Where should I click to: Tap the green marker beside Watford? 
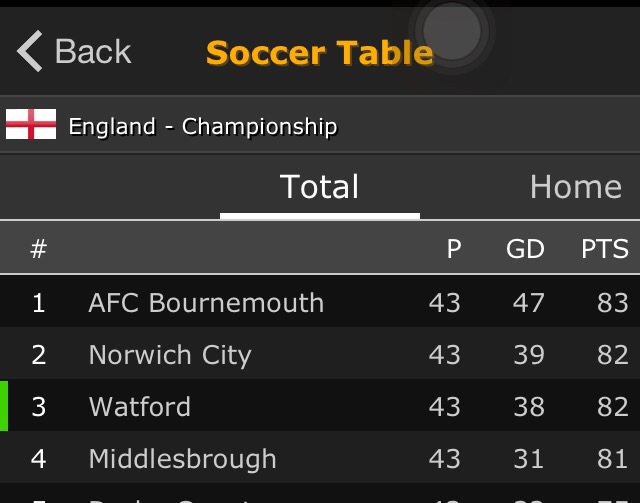pyautogui.click(x=4, y=406)
